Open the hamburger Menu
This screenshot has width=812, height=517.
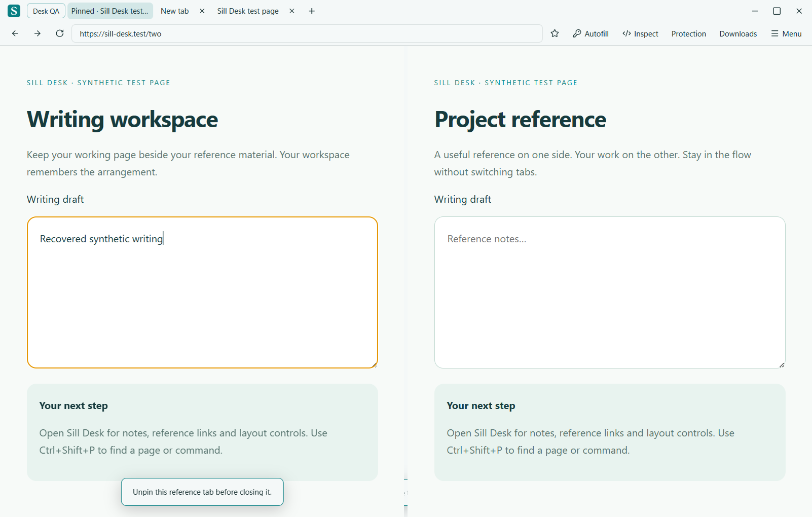tap(787, 33)
